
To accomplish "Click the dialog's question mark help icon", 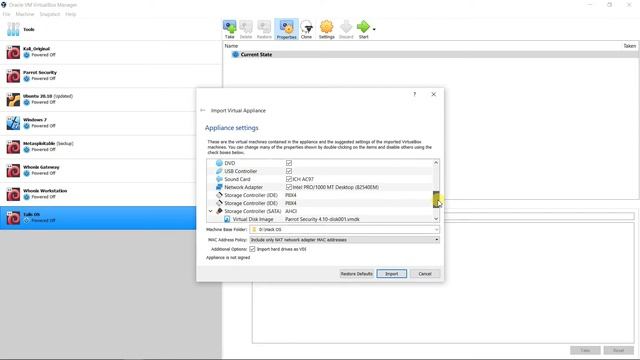I will pos(414,94).
